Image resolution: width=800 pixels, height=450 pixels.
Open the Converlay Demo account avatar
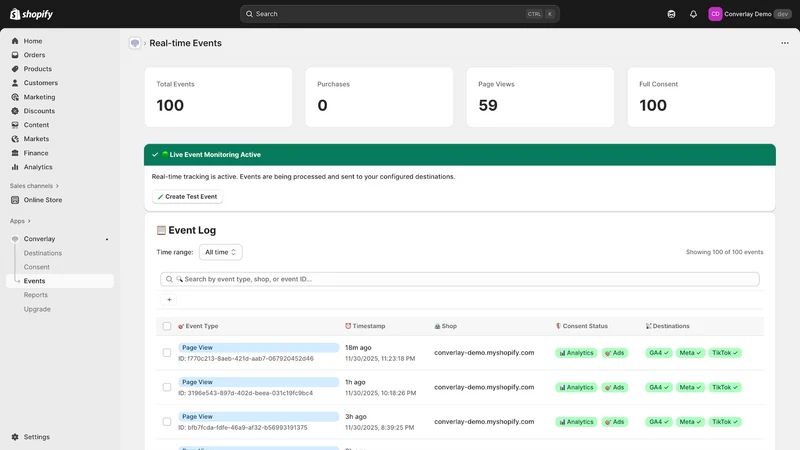715,14
